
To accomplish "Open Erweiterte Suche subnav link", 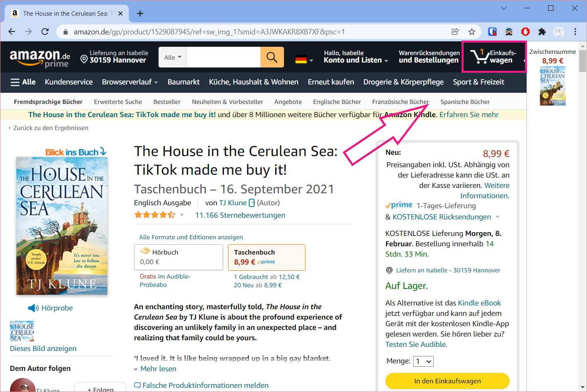I will pos(118,102).
